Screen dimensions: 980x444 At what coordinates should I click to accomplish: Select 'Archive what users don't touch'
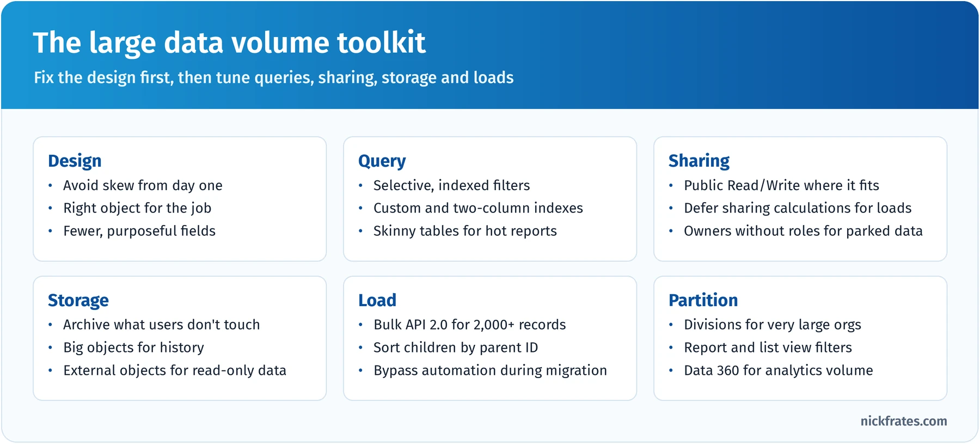(161, 325)
